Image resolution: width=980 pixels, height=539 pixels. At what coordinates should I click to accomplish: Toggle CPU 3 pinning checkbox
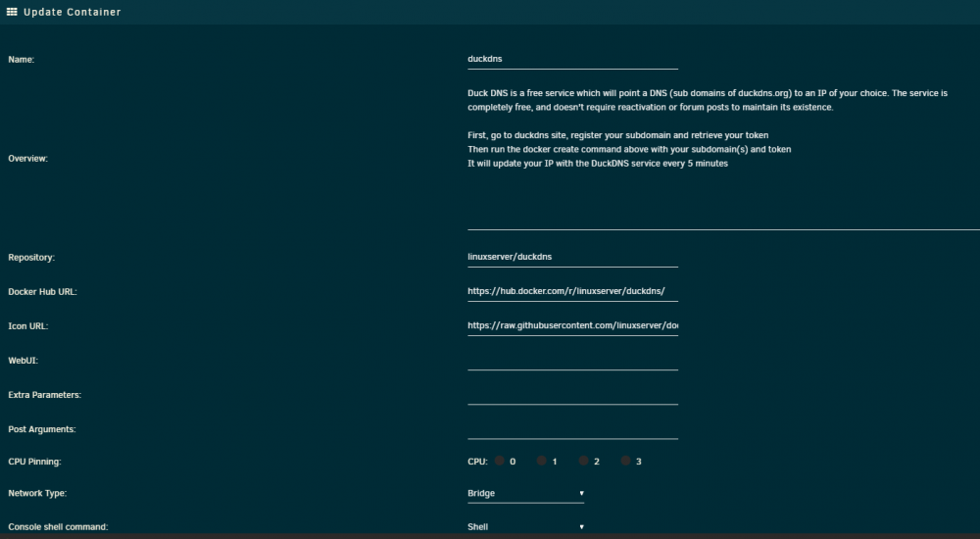[625, 461]
